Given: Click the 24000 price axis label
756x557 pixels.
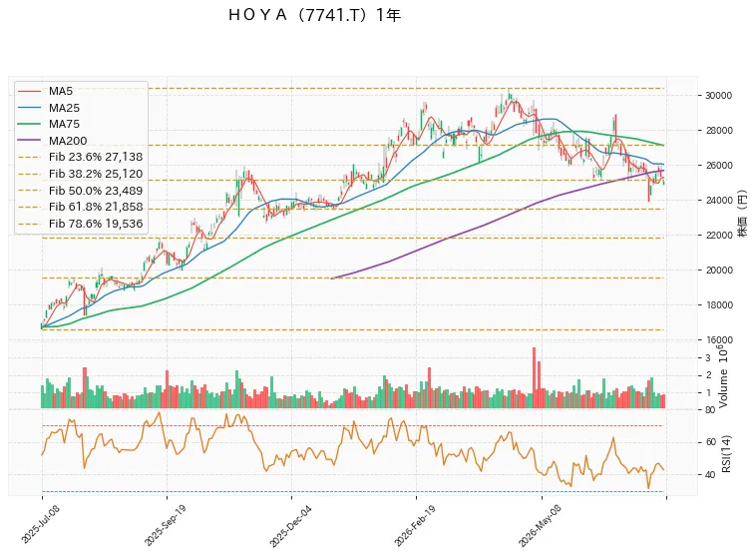Looking at the screenshot, I should [x=718, y=201].
